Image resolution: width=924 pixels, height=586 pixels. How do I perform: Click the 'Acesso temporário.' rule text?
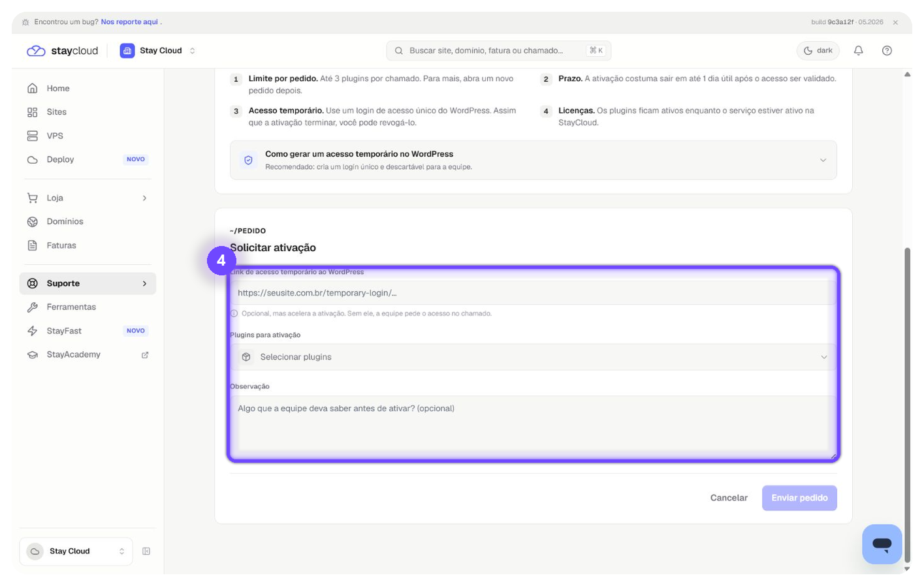pos(286,111)
